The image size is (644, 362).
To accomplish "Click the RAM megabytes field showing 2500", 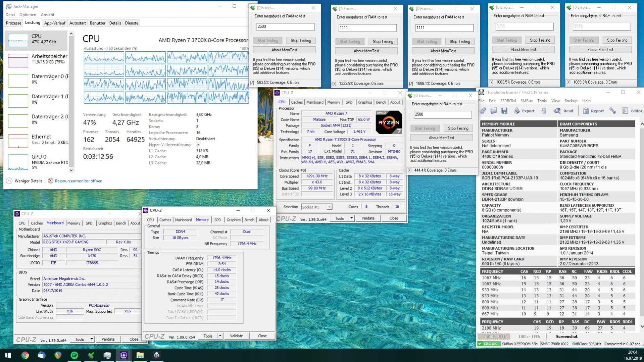I will pos(285,27).
